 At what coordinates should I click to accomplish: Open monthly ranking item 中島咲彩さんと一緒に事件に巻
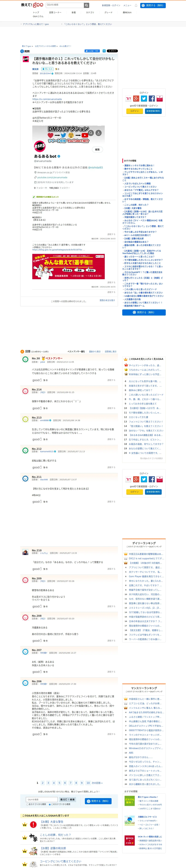(145, 699)
